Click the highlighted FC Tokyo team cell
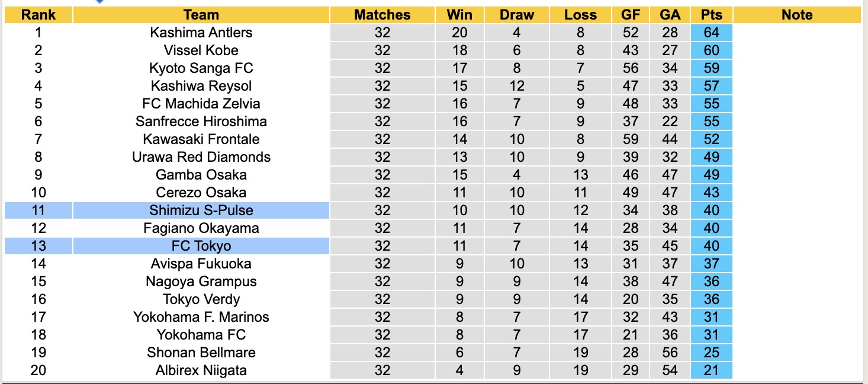 (201, 246)
